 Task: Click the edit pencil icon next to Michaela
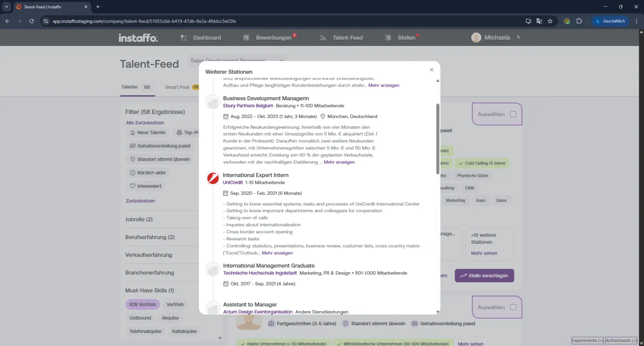coord(518,38)
